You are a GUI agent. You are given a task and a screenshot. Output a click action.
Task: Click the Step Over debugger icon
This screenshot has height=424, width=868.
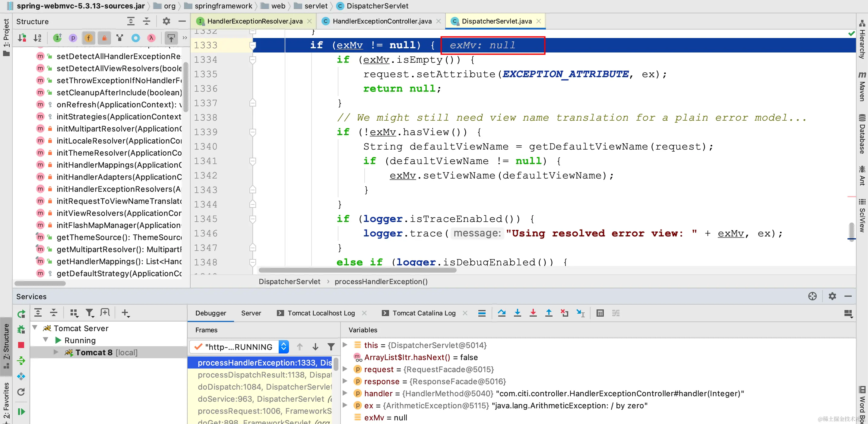point(501,313)
